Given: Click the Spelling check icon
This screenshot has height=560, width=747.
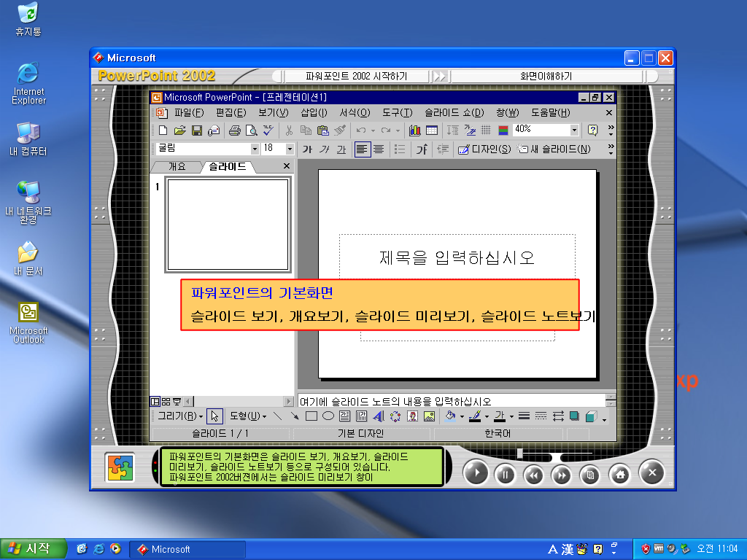Looking at the screenshot, I should (x=268, y=130).
